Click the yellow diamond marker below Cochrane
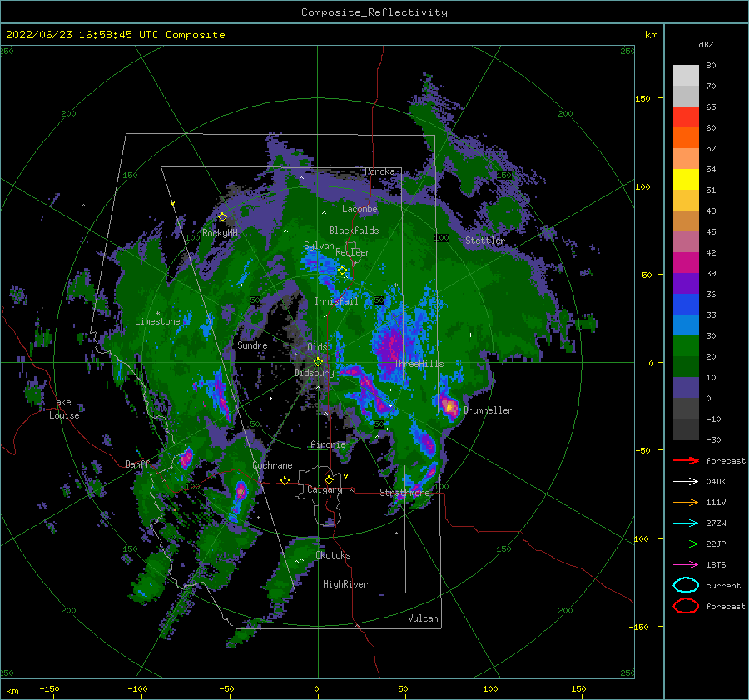749x700 pixels. click(x=285, y=480)
